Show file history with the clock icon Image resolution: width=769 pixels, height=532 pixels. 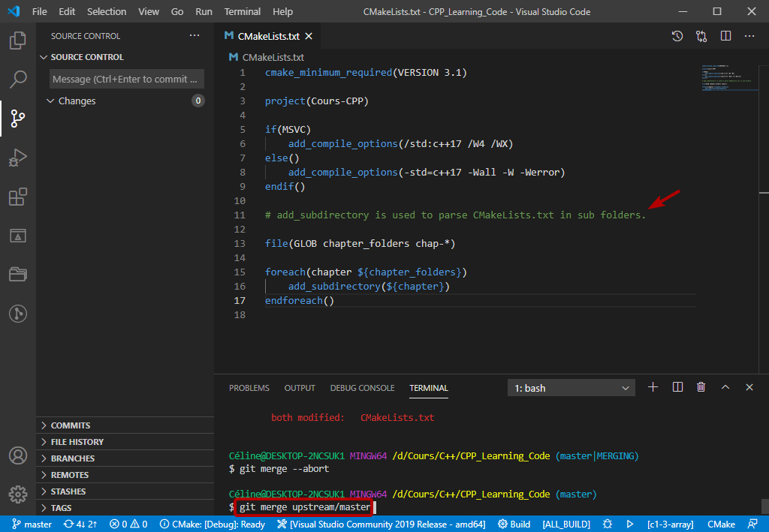[x=677, y=36]
